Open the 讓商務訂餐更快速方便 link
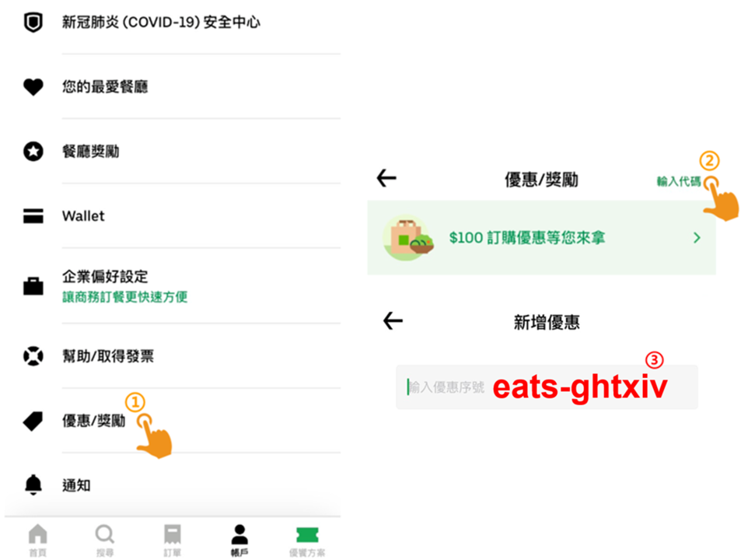 coord(124,297)
